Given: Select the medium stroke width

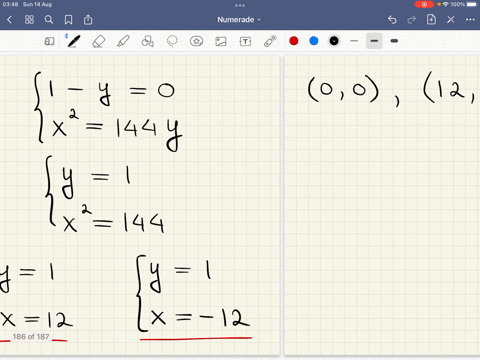Looking at the screenshot, I should [x=374, y=41].
